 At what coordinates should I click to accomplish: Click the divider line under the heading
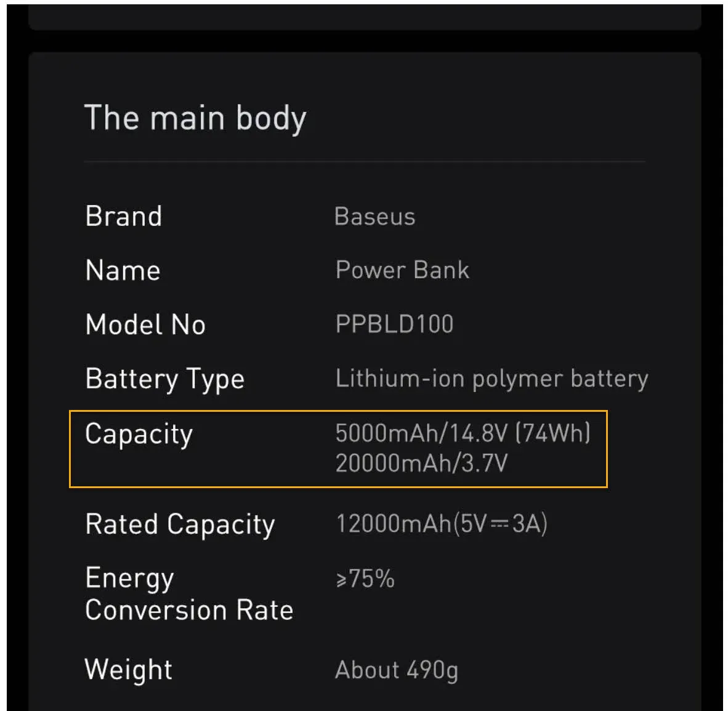(x=365, y=162)
